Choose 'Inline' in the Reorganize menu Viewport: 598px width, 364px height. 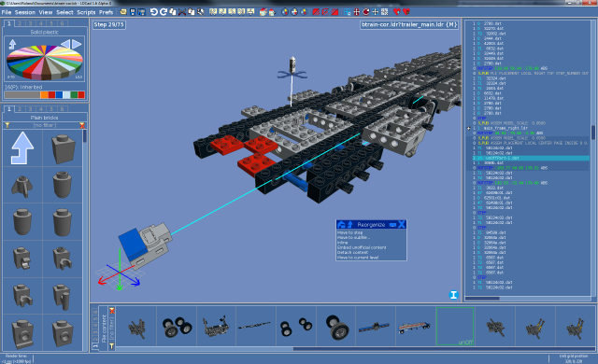tap(343, 242)
